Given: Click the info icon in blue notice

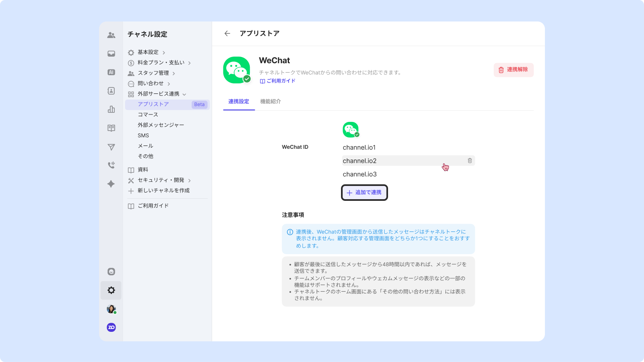Looking at the screenshot, I should [x=290, y=232].
